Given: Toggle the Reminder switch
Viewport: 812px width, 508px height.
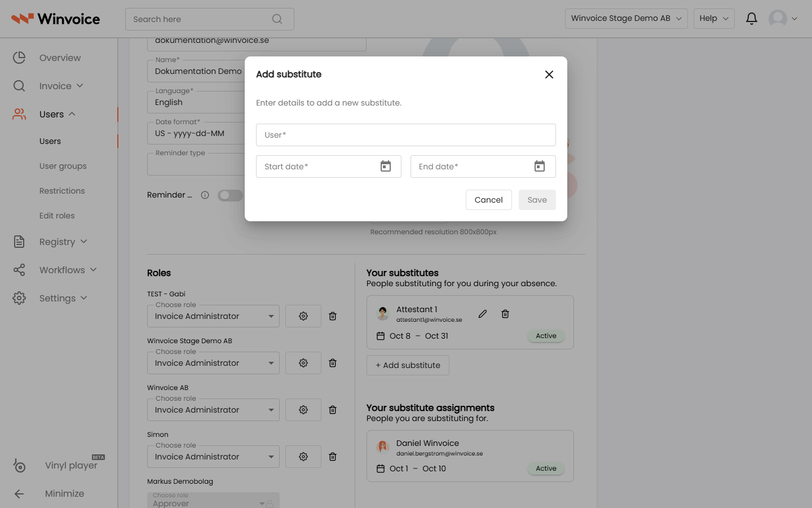Looking at the screenshot, I should click(x=230, y=195).
